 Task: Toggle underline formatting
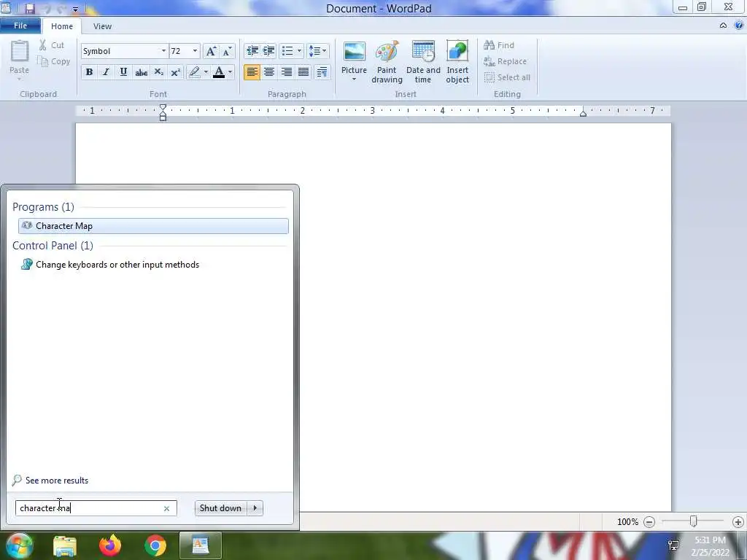coord(123,72)
